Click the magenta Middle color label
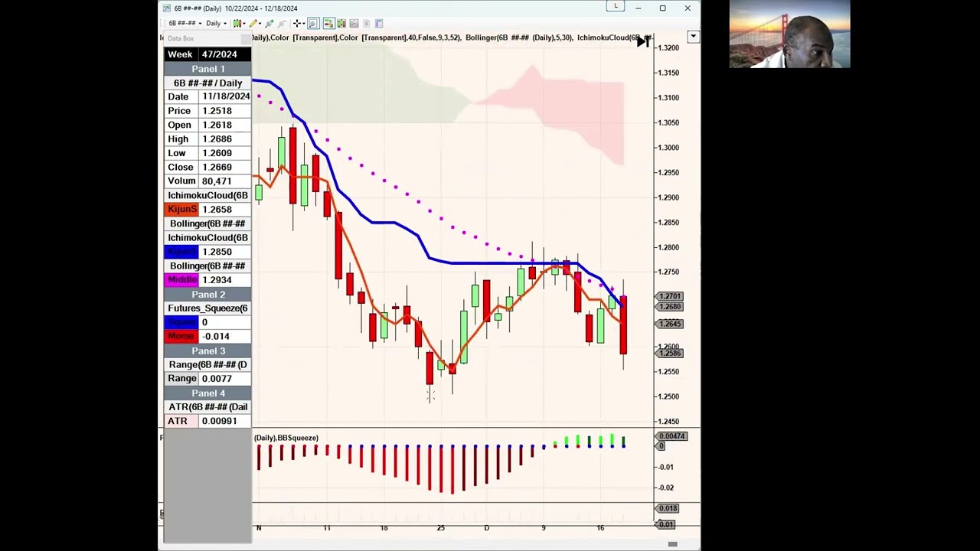 tap(182, 280)
